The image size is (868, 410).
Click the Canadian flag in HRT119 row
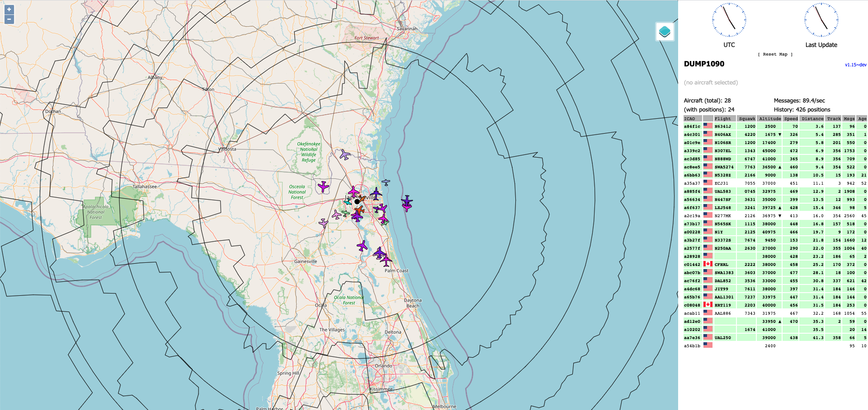[x=708, y=305]
